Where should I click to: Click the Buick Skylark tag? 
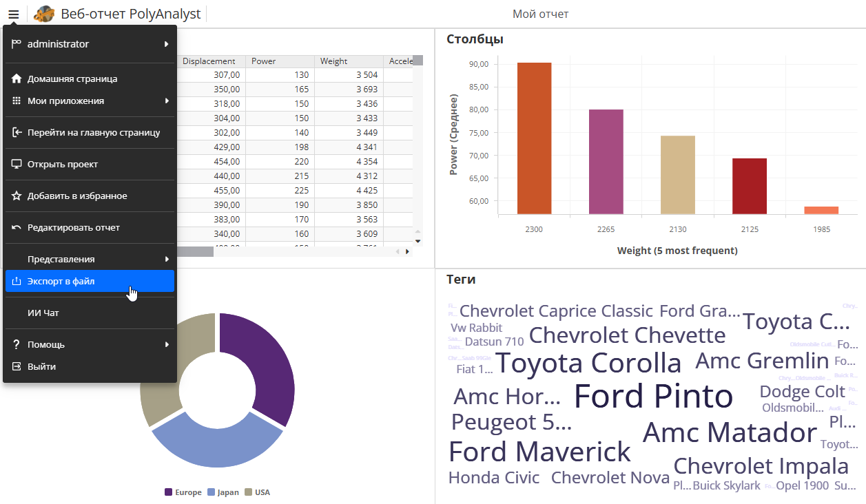point(726,486)
